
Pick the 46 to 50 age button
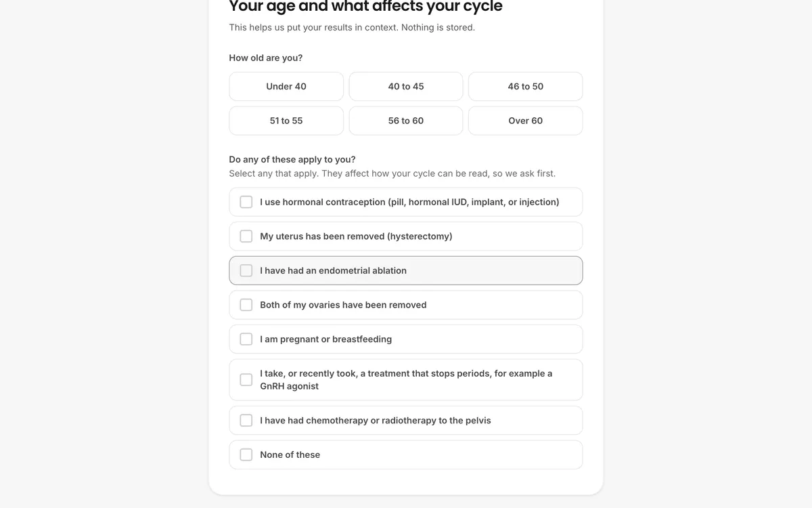point(526,87)
